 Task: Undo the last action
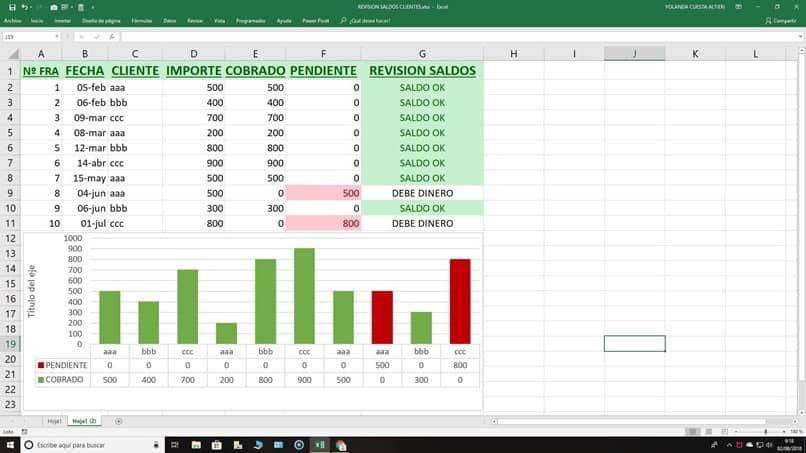(24, 7)
